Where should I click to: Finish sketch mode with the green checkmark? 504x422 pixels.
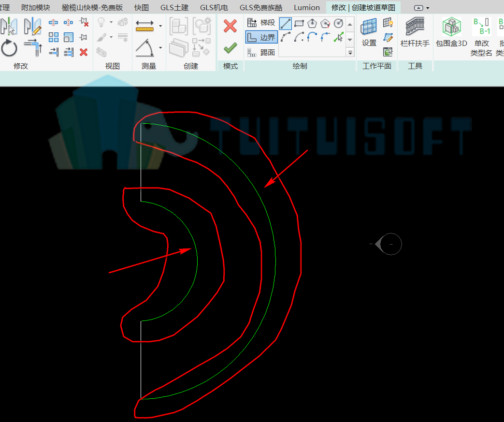click(230, 48)
